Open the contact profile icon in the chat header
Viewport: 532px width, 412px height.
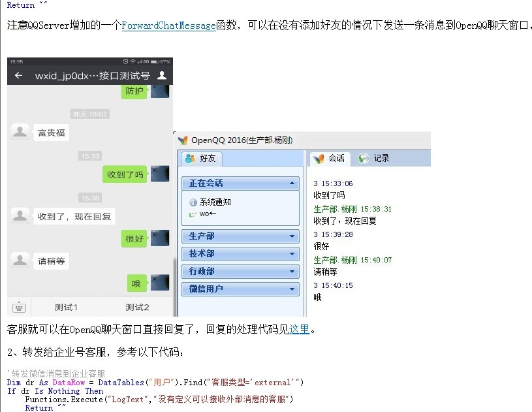[163, 75]
